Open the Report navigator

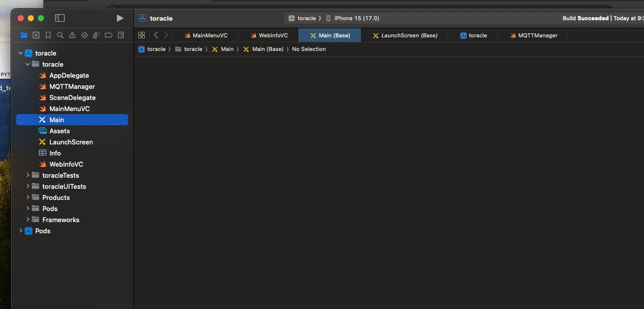pos(121,35)
